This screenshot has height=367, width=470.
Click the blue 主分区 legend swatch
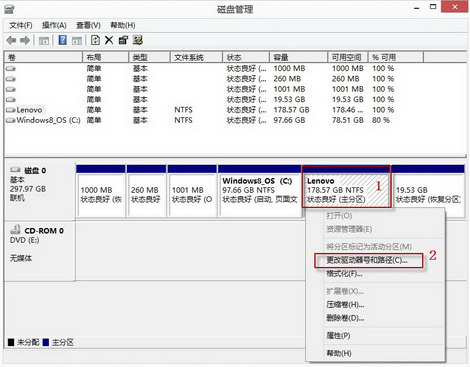point(46,342)
